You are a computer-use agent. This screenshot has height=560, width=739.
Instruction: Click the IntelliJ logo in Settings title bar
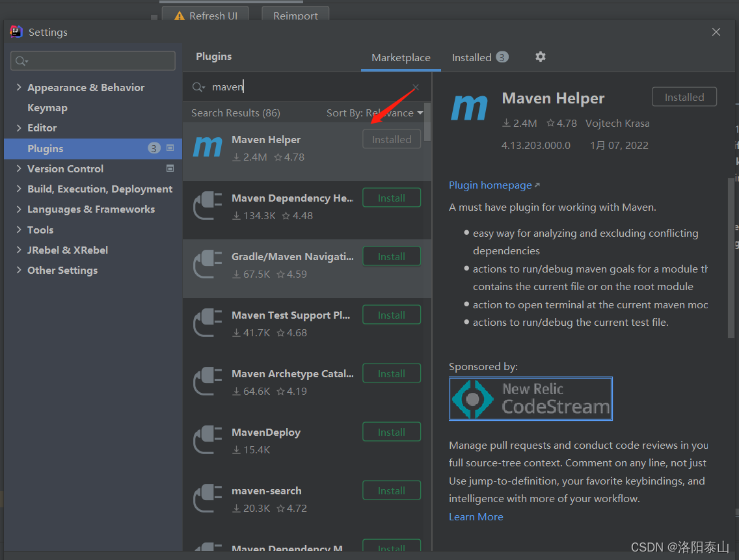[x=16, y=32]
